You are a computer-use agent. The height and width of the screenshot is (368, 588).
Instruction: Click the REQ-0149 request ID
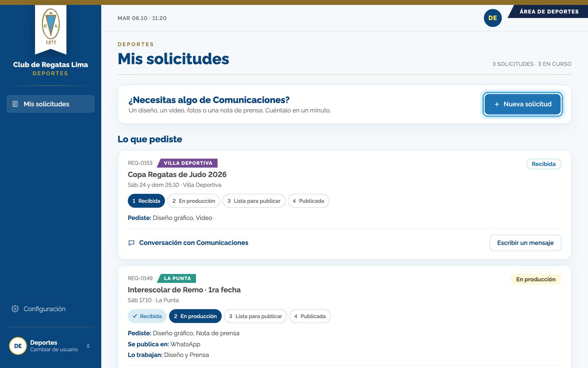[140, 278]
